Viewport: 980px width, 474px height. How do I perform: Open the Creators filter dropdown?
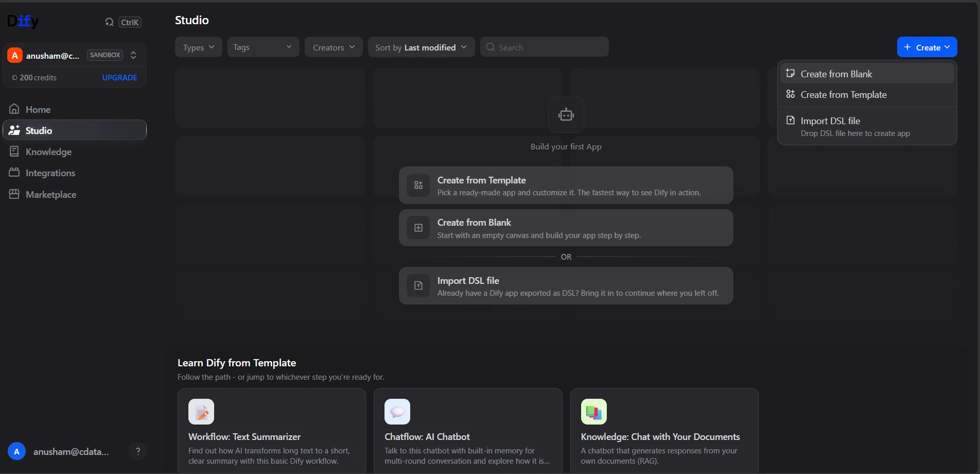(334, 47)
